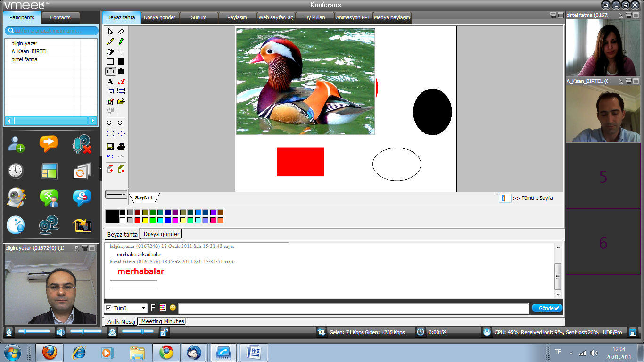Open the clock icon in side panel
This screenshot has height=362, width=644.
16,171
